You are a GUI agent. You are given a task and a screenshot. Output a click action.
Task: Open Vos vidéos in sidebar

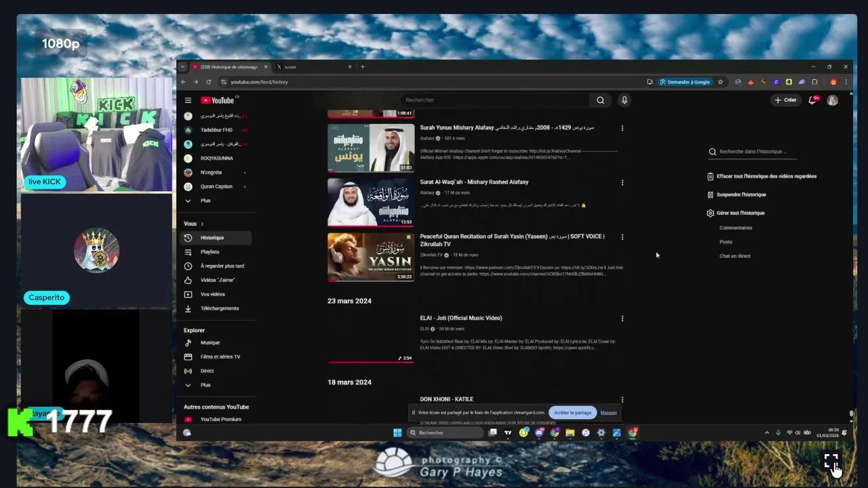point(216,294)
